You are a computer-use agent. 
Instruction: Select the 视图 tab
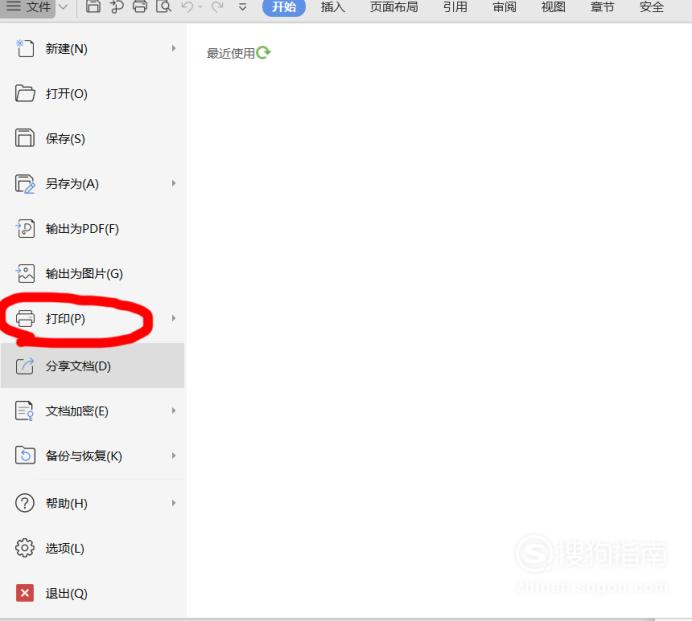pos(553,7)
